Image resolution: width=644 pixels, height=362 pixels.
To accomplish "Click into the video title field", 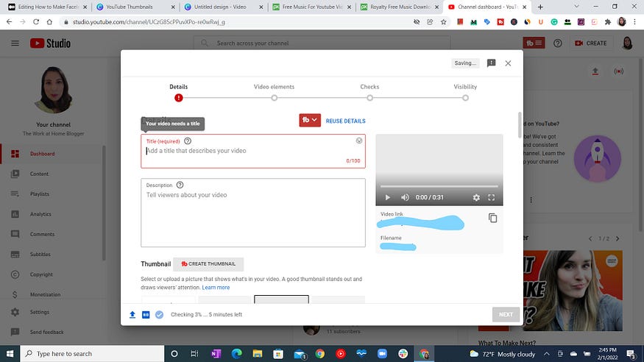I will (x=253, y=151).
